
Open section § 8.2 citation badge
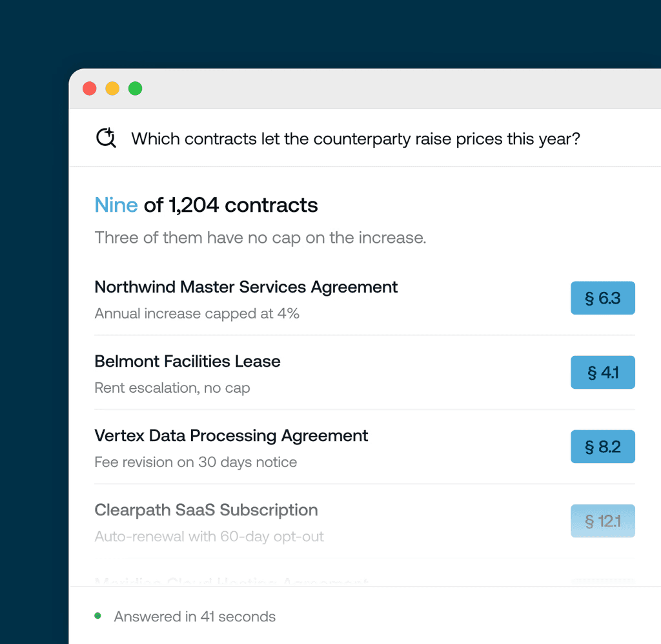click(x=602, y=446)
